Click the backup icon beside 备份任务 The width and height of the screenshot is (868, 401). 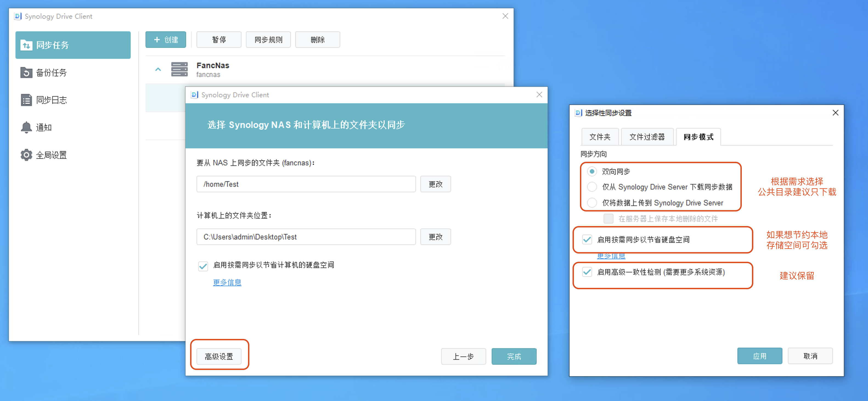tap(26, 73)
